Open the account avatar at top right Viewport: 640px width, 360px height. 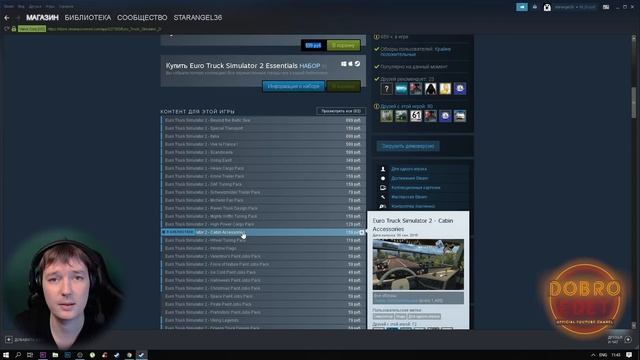[547, 7]
